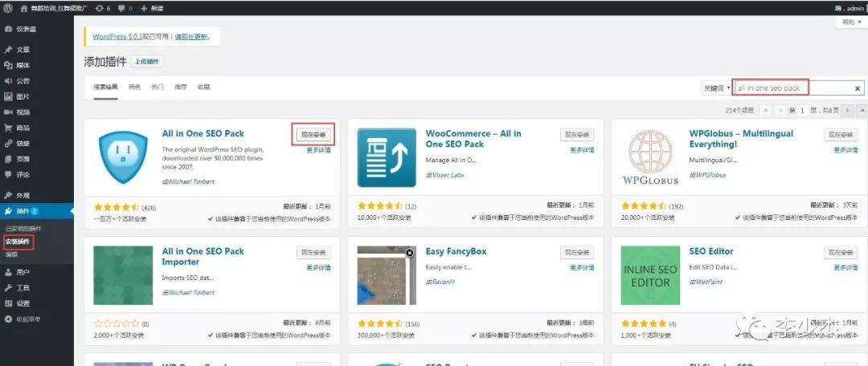The height and width of the screenshot is (366, 868).
Task: Switch to the 搜索结果 tab
Action: click(105, 87)
